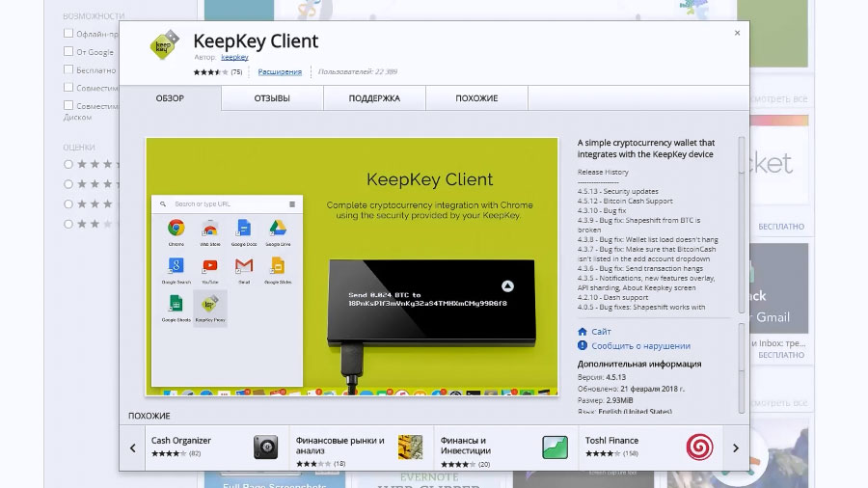Click the warning icon for report abuse

(583, 345)
